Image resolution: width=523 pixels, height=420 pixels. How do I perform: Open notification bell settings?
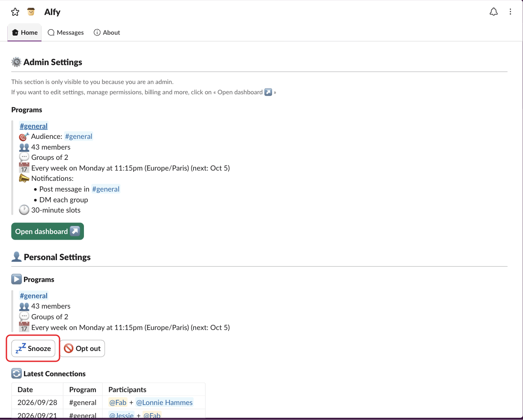point(493,12)
